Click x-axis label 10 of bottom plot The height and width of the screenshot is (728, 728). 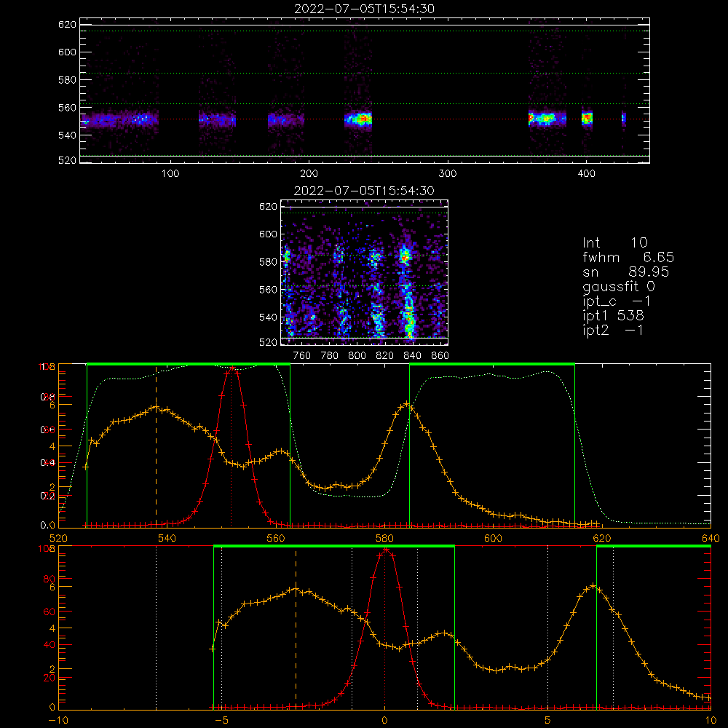[711, 720]
